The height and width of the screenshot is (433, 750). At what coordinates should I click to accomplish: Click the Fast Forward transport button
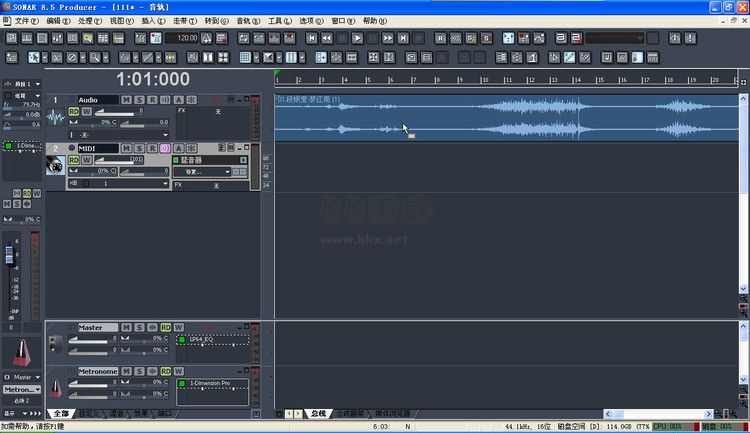click(387, 38)
